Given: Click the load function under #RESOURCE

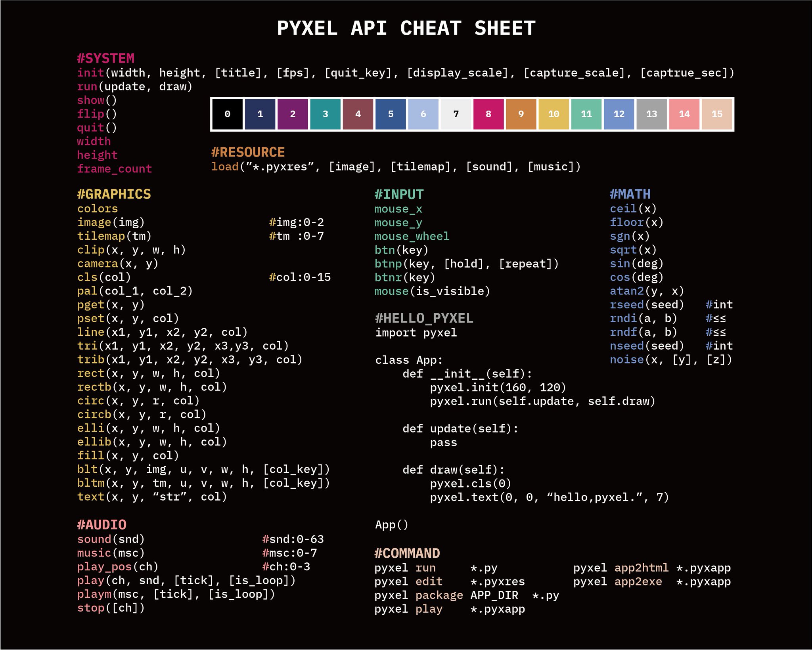Looking at the screenshot, I should (x=225, y=166).
